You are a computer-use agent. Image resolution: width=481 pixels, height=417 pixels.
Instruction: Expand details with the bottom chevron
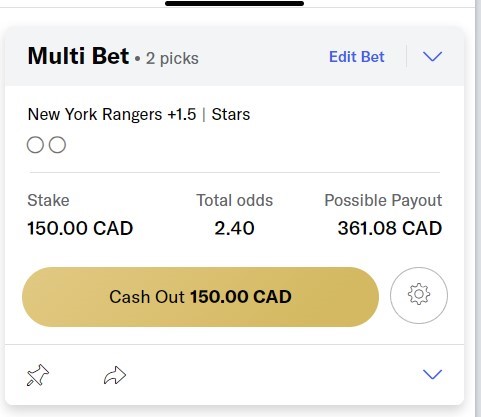432,374
